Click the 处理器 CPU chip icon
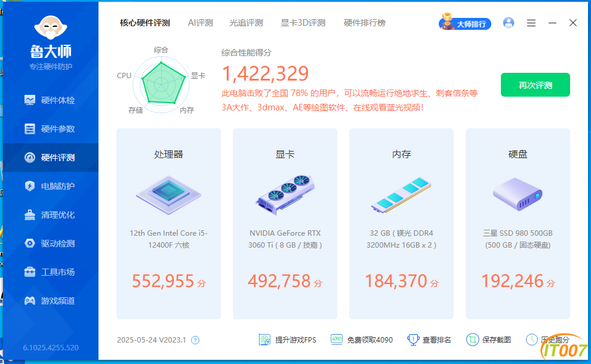This screenshot has width=591, height=364. (168, 195)
